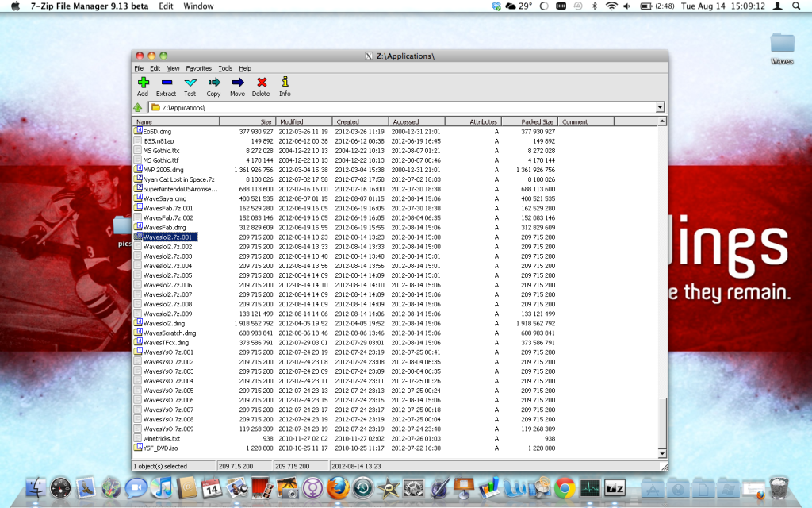Image resolution: width=812 pixels, height=508 pixels.
Task: Open System Preferences from the dock
Action: pyautogui.click(x=412, y=488)
